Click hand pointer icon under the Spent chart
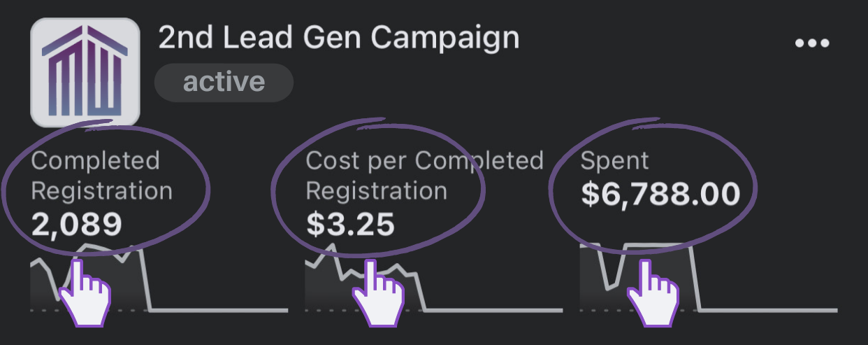This screenshot has height=345, width=868. [653, 293]
